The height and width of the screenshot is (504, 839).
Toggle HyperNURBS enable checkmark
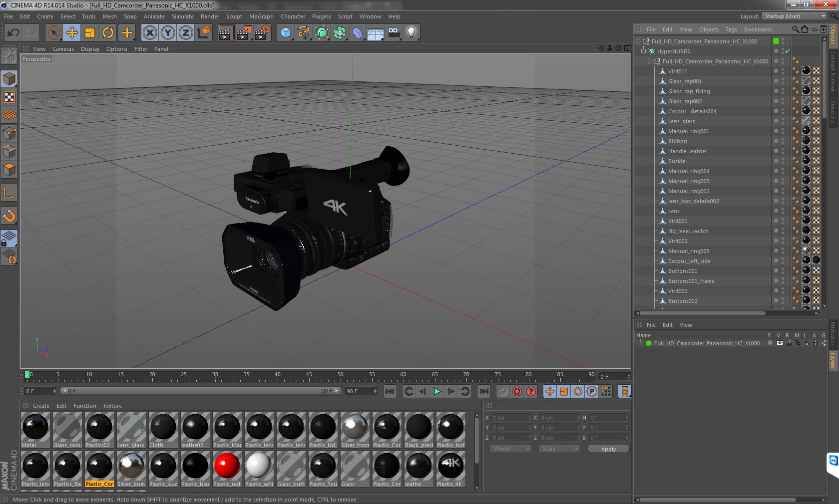[788, 51]
